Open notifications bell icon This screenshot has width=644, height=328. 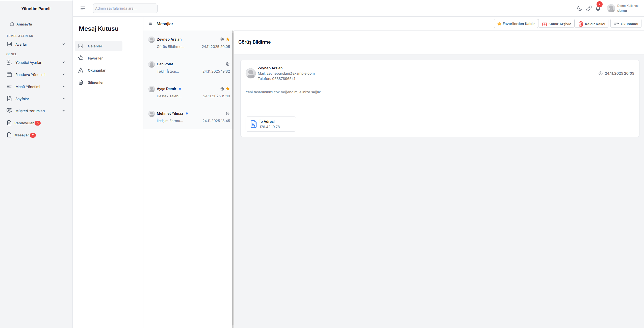coord(598,9)
